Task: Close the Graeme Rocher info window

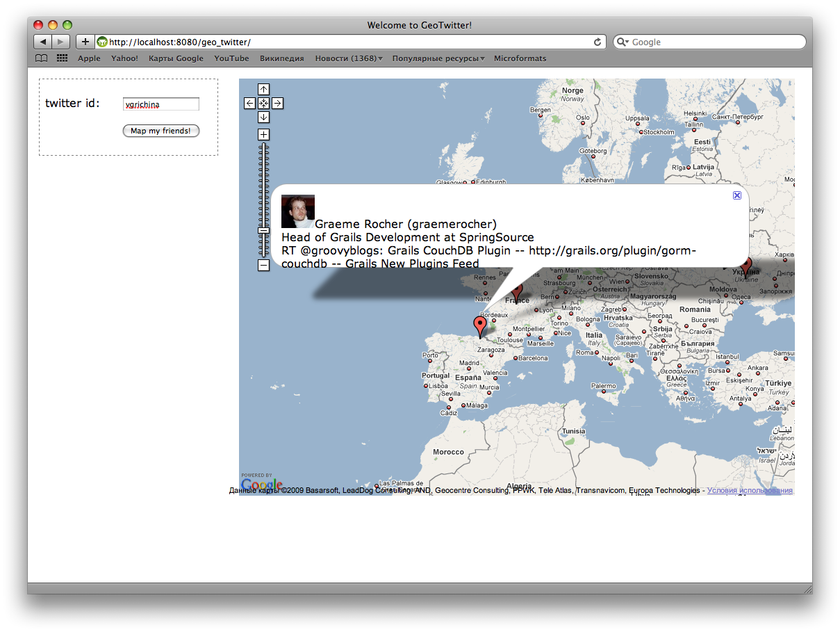Action: (737, 195)
